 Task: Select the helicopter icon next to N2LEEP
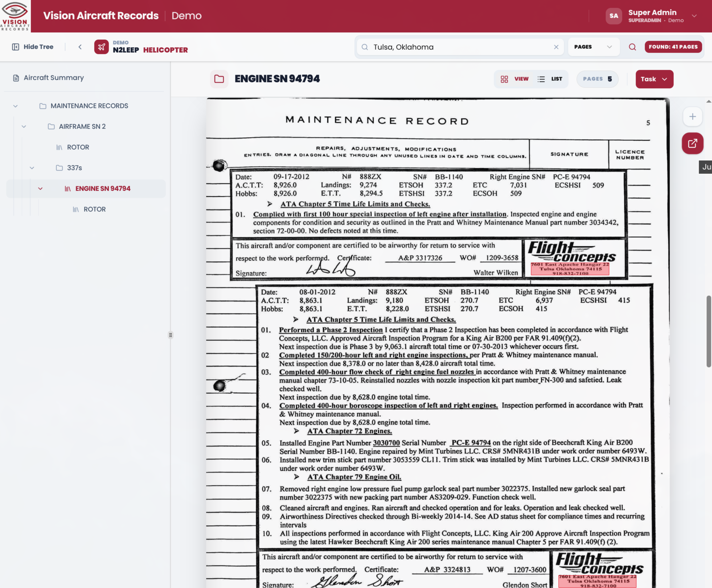pyautogui.click(x=101, y=47)
